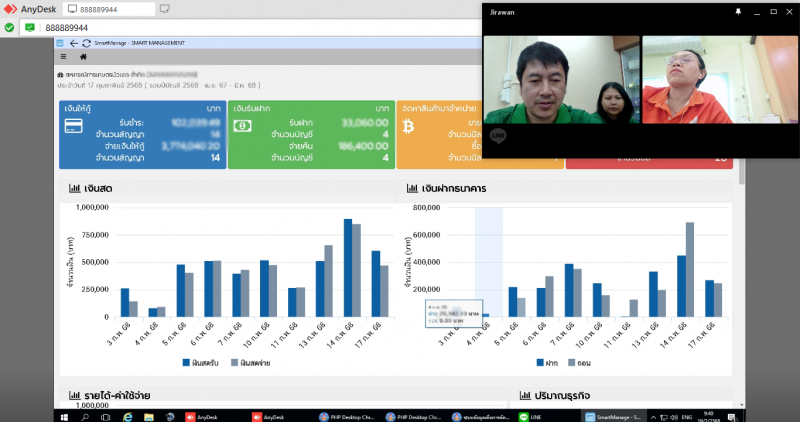Click the AnyDesk logo icon

(10, 9)
